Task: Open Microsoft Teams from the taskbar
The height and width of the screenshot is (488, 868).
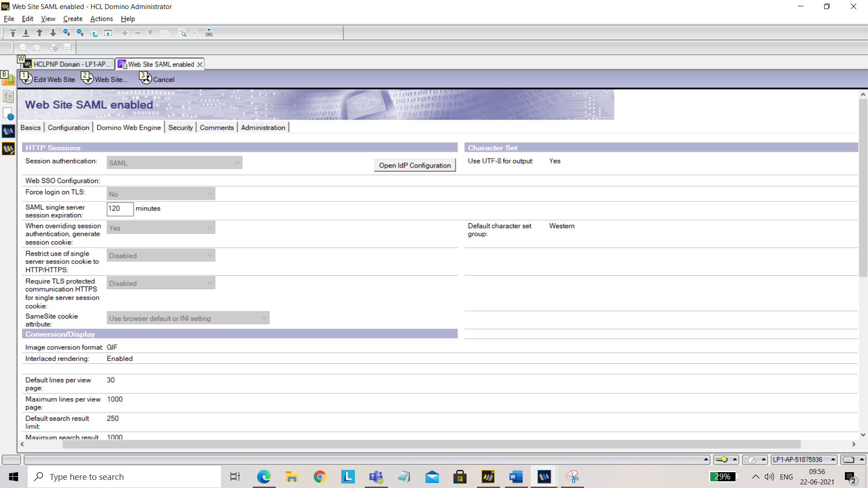Action: pyautogui.click(x=376, y=477)
